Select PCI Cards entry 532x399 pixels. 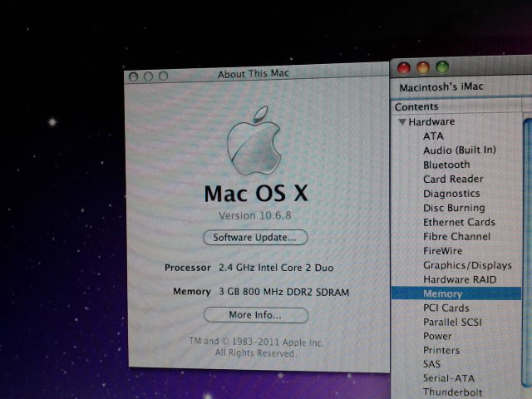pos(446,308)
